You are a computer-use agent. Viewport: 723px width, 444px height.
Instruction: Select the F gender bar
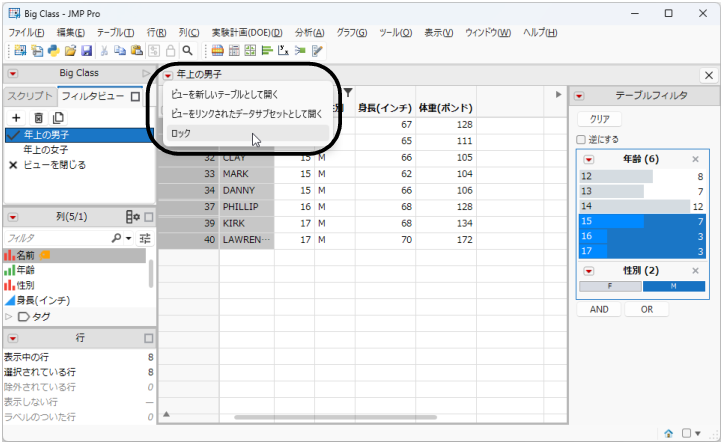click(x=610, y=286)
